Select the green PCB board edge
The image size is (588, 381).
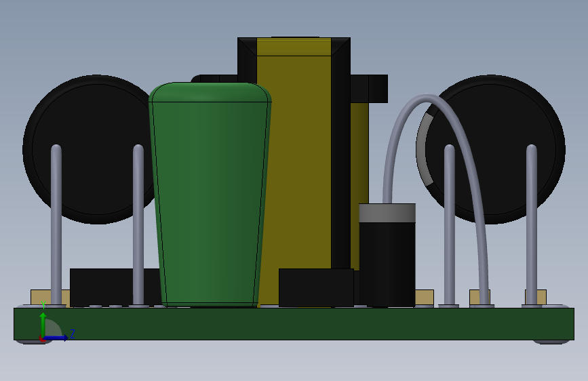[294, 324]
